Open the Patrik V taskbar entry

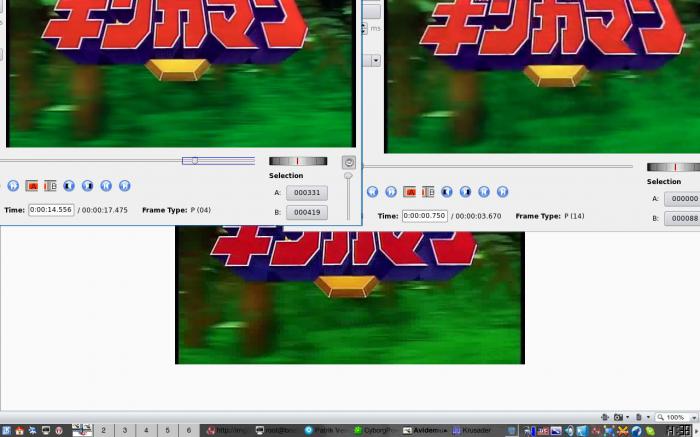(x=328, y=431)
